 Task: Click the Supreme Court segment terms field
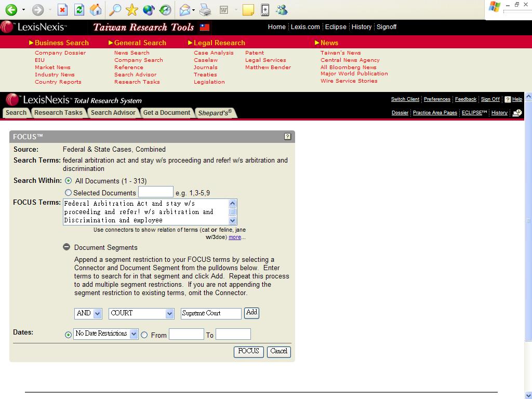coord(211,313)
